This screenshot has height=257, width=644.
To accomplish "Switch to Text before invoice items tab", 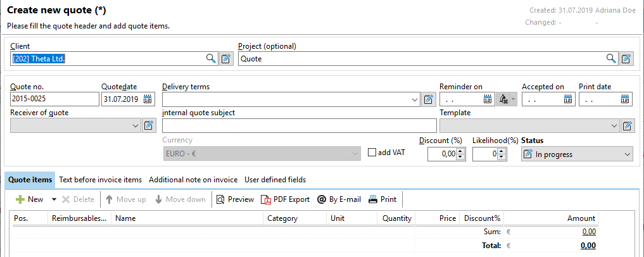I will pyautogui.click(x=100, y=180).
